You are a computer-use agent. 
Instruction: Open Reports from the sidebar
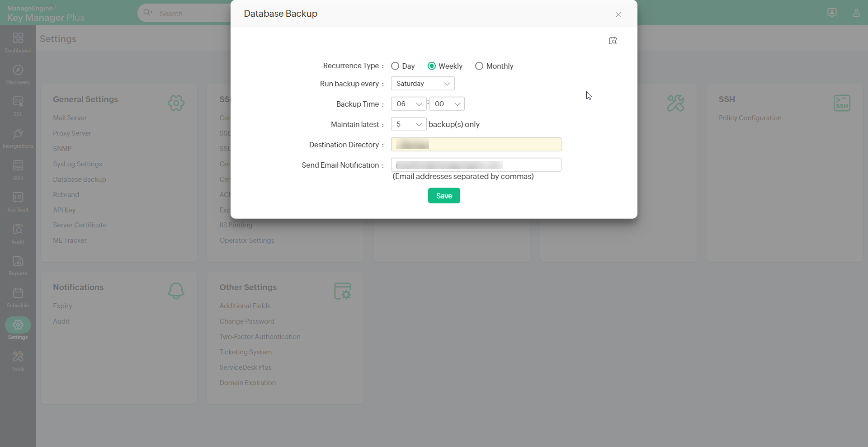click(x=18, y=266)
